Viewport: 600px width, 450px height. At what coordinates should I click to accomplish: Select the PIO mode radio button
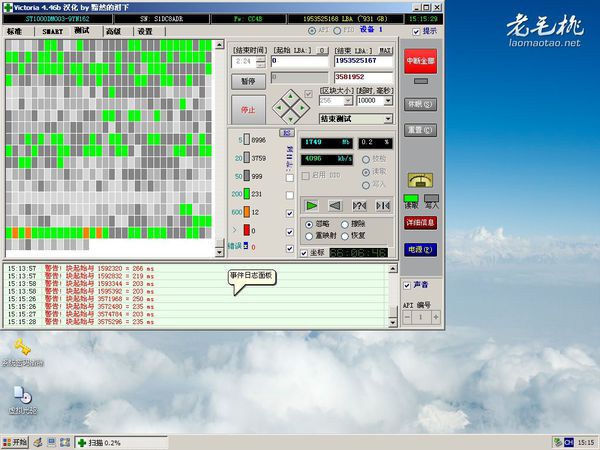coord(337,31)
